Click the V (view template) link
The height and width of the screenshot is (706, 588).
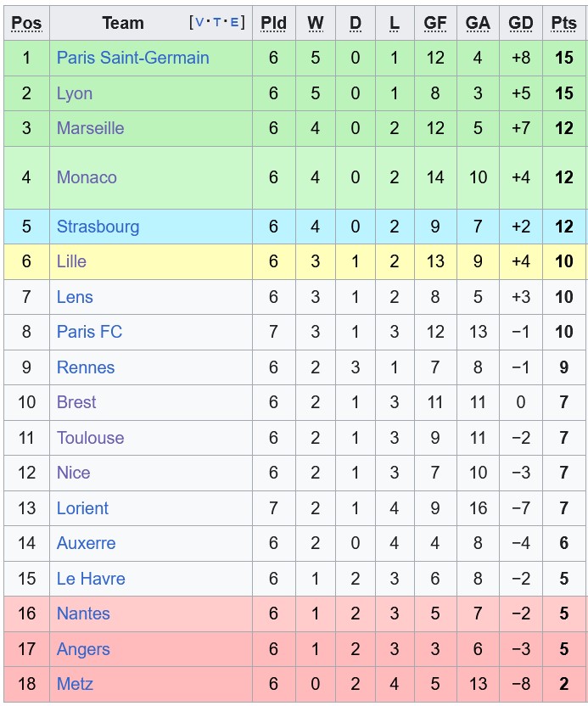click(x=200, y=23)
